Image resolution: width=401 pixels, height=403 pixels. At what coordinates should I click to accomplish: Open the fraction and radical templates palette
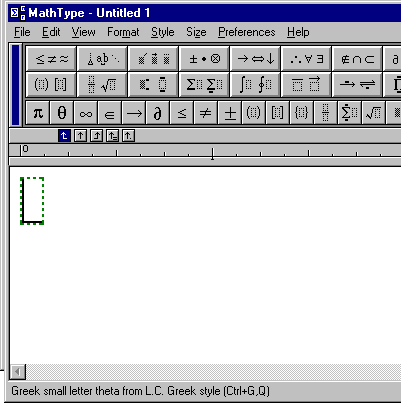[x=102, y=84]
